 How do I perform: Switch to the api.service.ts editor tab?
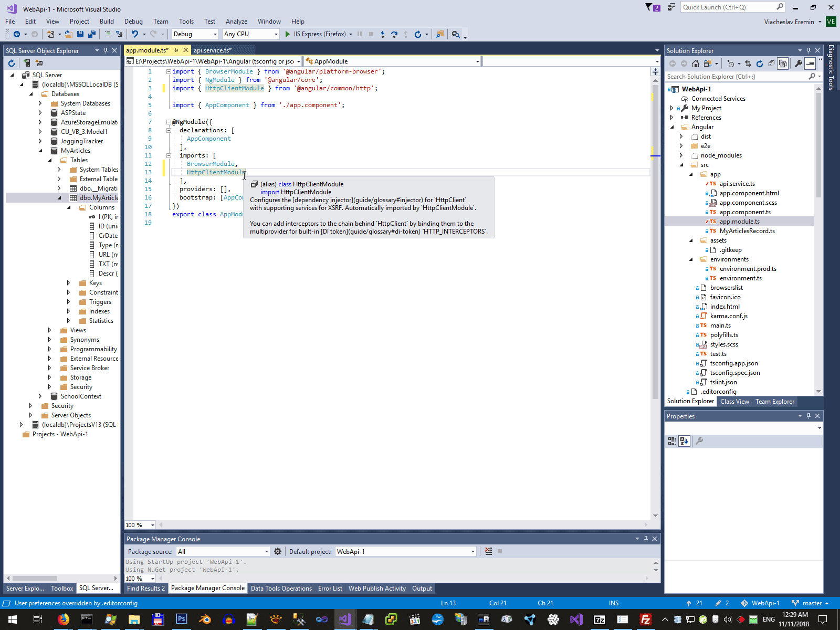coord(212,50)
